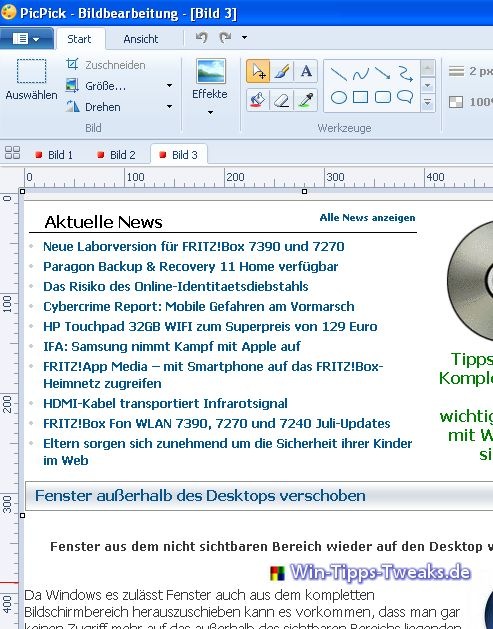This screenshot has height=629, width=493.
Task: Activate the eraser tool
Action: [x=282, y=100]
